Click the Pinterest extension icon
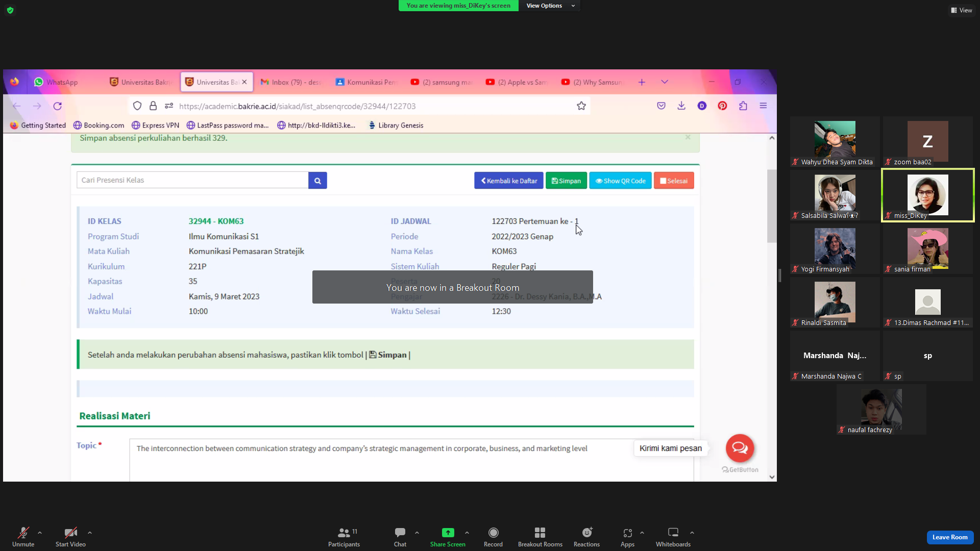 723,106
